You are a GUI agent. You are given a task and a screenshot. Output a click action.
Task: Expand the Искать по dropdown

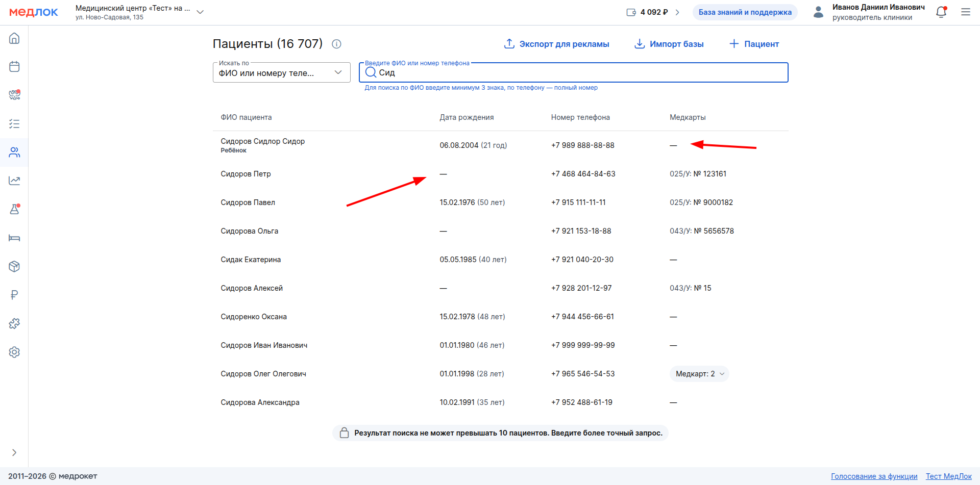[282, 72]
